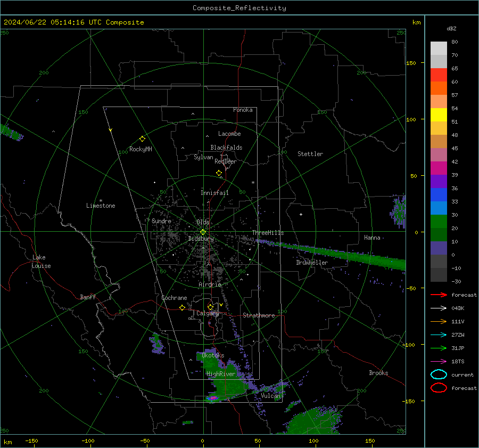
Task: Click the Didsbury label on the map
Action: tap(201, 239)
